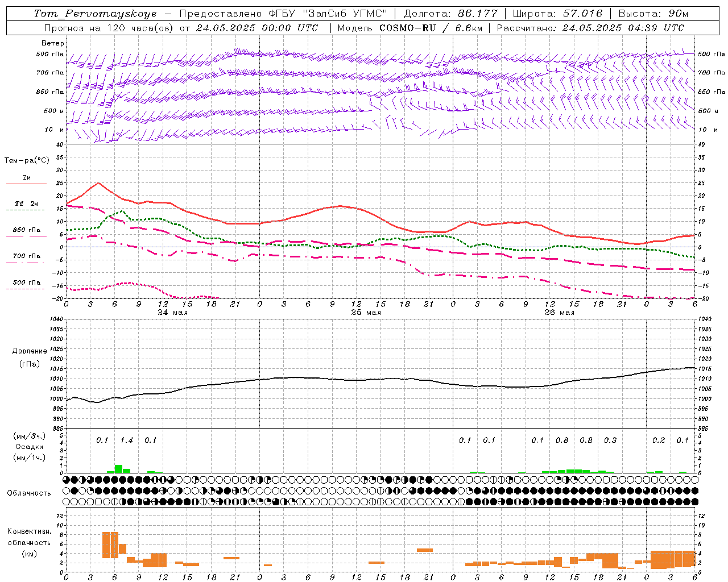Viewport: 728px width, 582px height.
Task: Click the "25 мая" date label
Action: 366,313
